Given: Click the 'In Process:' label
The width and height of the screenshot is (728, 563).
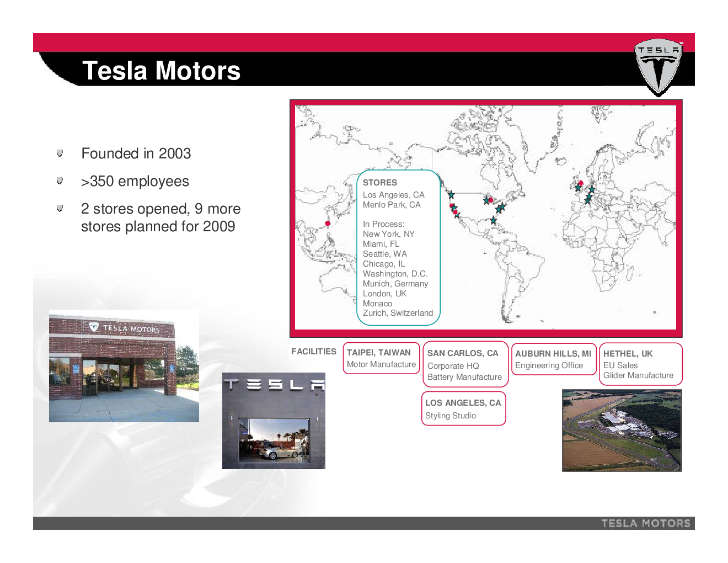Looking at the screenshot, I should click(383, 224).
